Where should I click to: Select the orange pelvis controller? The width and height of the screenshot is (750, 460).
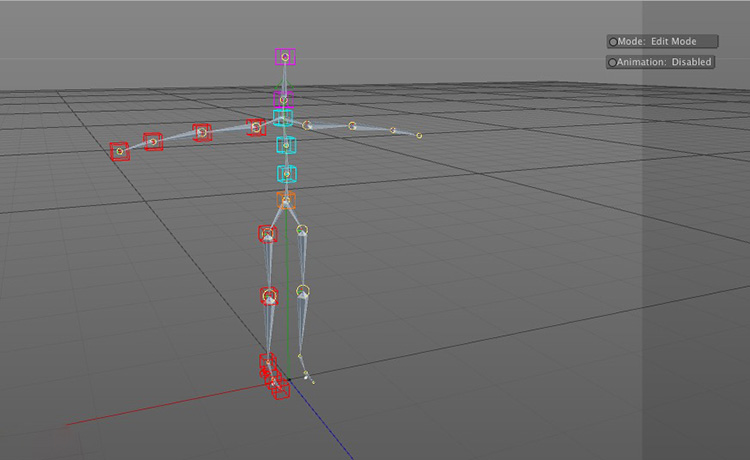(x=286, y=200)
